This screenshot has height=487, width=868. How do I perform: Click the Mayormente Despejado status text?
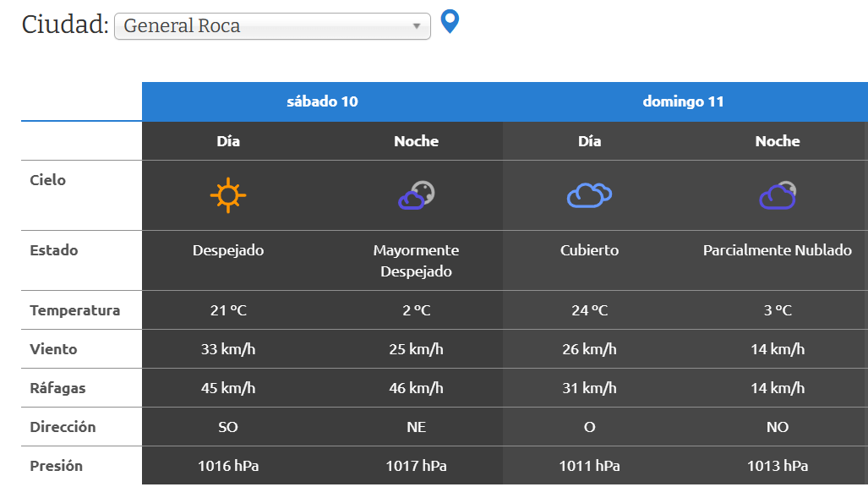pyautogui.click(x=416, y=260)
